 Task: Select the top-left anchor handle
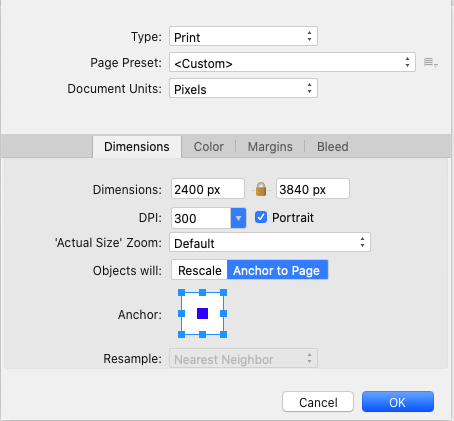(x=181, y=293)
